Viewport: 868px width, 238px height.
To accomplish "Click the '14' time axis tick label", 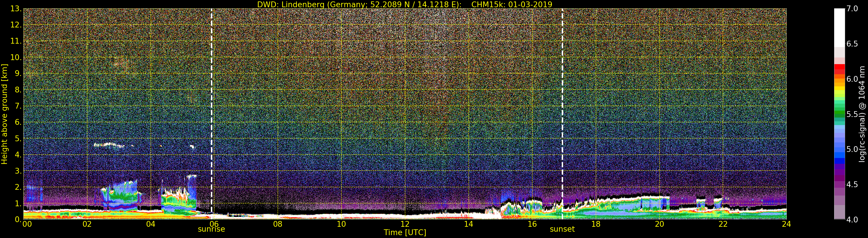I will pos(468,224).
